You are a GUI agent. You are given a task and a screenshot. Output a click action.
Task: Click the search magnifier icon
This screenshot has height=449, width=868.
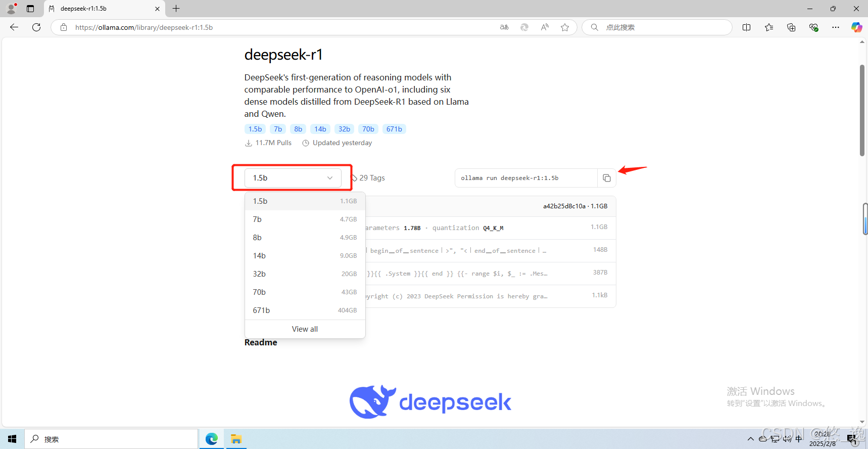pyautogui.click(x=595, y=27)
